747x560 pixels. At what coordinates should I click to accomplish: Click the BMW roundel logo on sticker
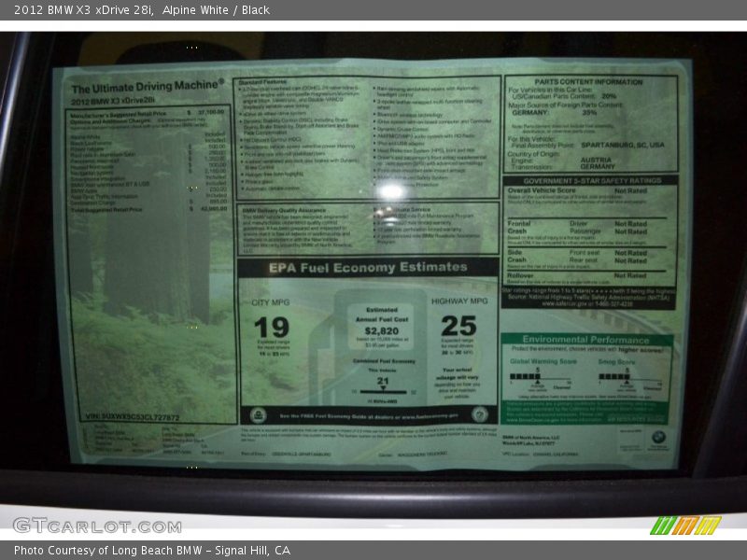(659, 437)
